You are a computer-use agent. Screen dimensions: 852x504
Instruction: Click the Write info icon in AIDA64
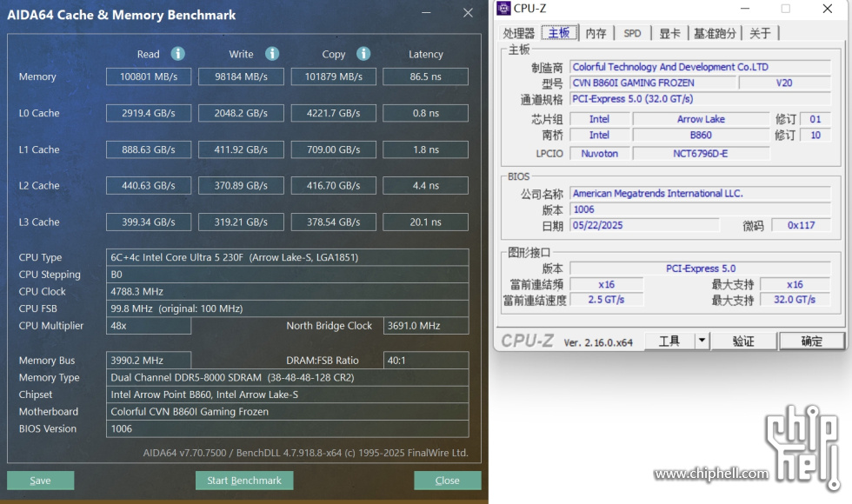(272, 54)
